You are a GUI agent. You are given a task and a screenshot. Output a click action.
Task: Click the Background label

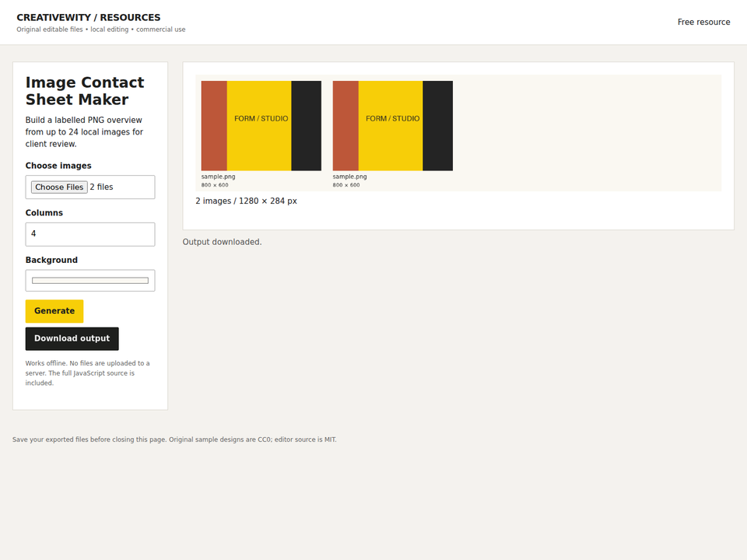[51, 260]
